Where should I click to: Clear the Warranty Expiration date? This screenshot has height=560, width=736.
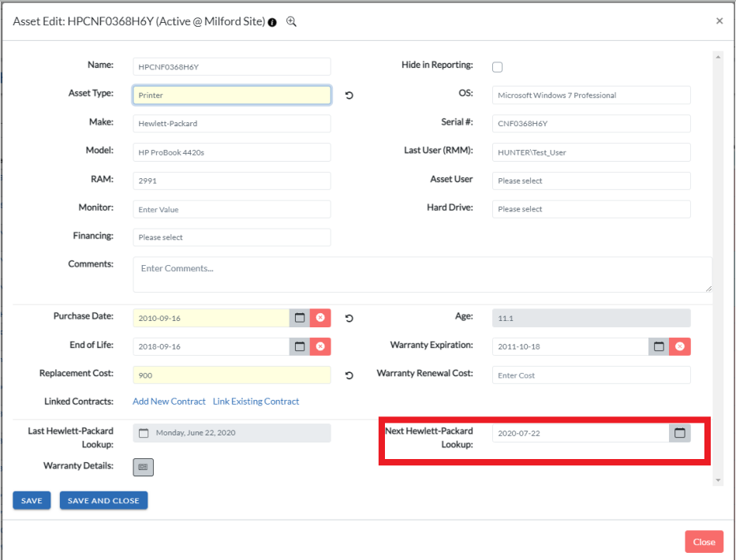click(680, 346)
